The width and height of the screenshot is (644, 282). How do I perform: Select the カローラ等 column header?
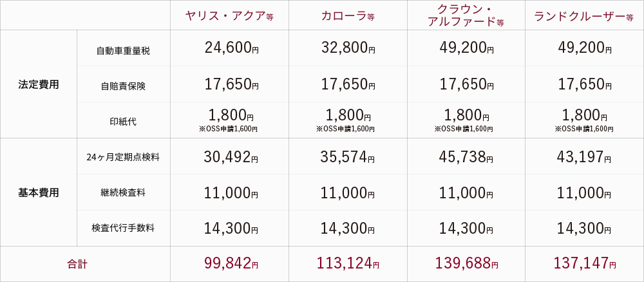348,16
